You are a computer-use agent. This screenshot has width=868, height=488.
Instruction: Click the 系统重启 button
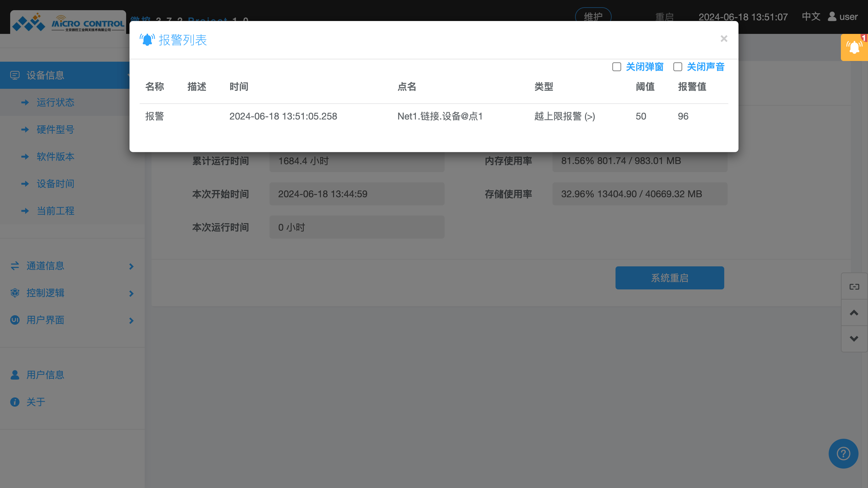point(670,277)
